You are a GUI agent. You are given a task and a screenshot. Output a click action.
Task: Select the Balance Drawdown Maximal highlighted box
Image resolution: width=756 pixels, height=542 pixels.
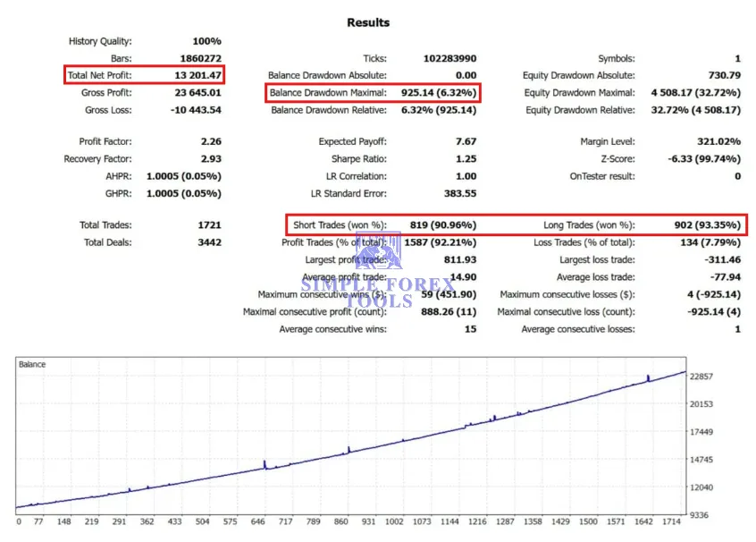coord(373,93)
